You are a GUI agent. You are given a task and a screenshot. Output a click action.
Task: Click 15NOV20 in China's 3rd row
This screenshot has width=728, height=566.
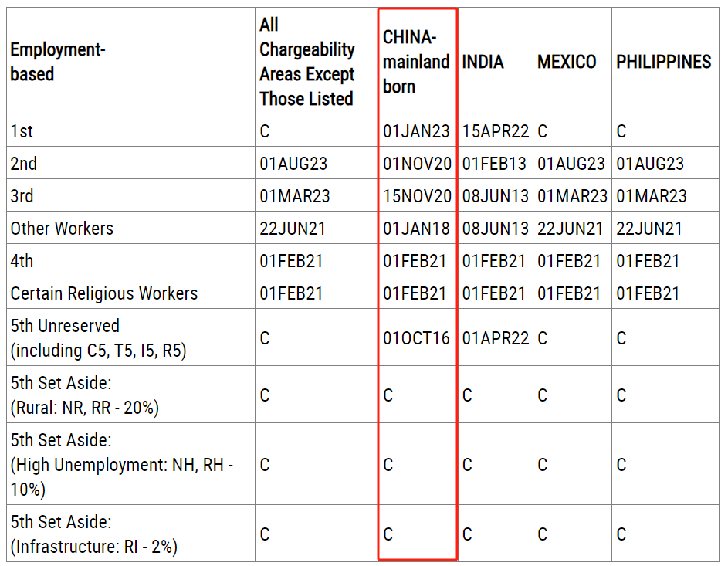coord(417,196)
